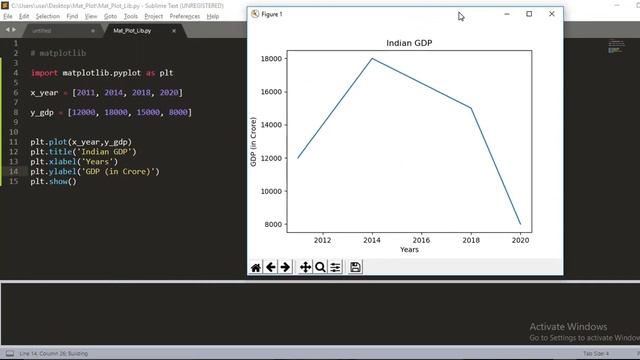Click the plt.show() line
This screenshot has width=640, height=360.
[x=53, y=181]
